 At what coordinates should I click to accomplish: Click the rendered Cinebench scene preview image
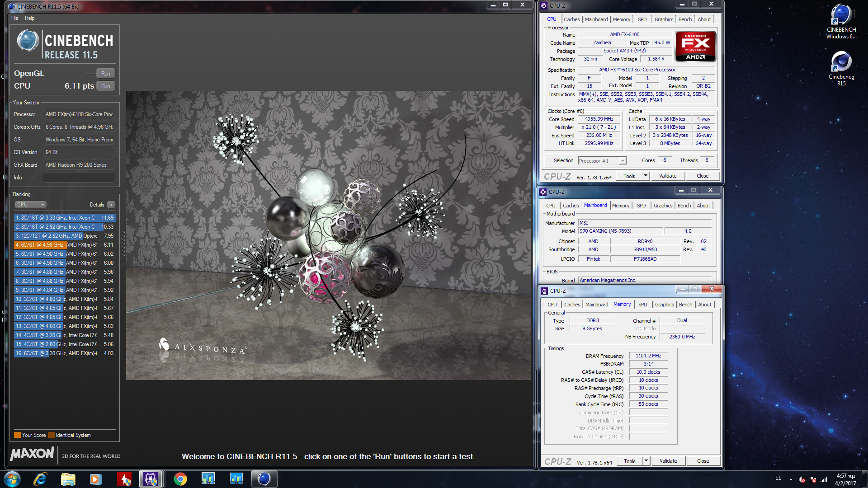pyautogui.click(x=329, y=235)
